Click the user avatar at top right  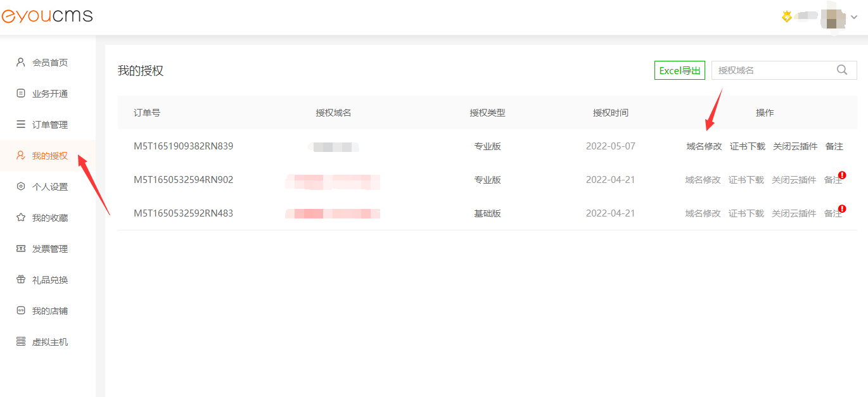[832, 18]
